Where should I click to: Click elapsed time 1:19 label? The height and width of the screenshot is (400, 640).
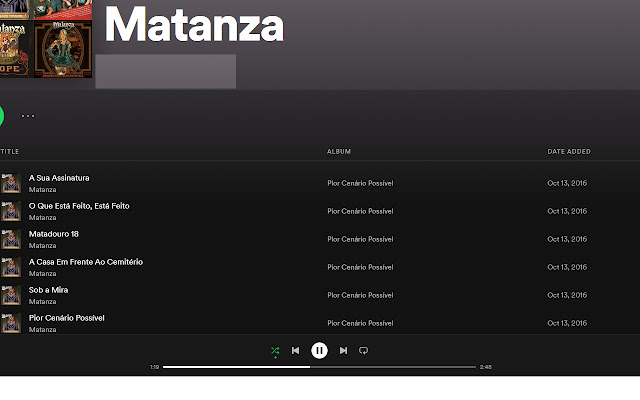click(154, 367)
